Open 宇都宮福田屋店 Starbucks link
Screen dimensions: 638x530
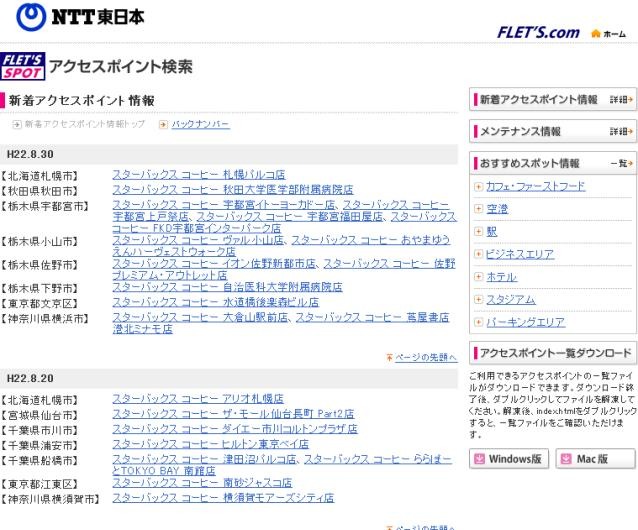[x=290, y=217]
